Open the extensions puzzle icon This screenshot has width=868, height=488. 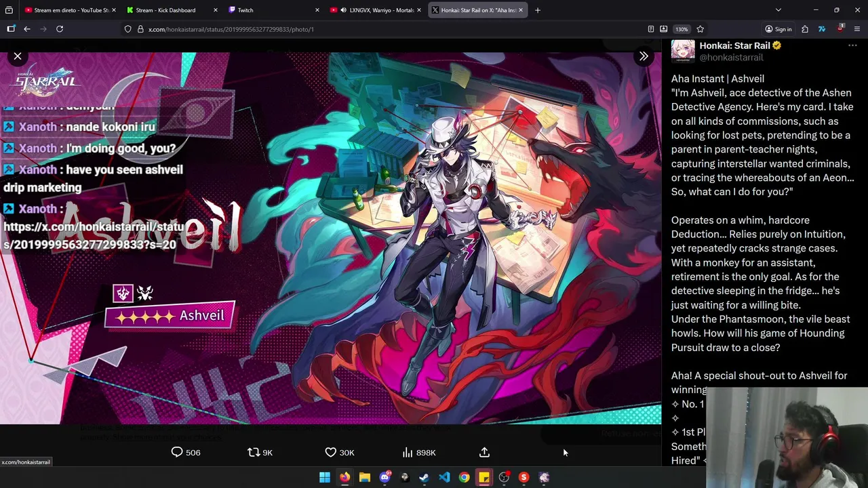(x=805, y=29)
